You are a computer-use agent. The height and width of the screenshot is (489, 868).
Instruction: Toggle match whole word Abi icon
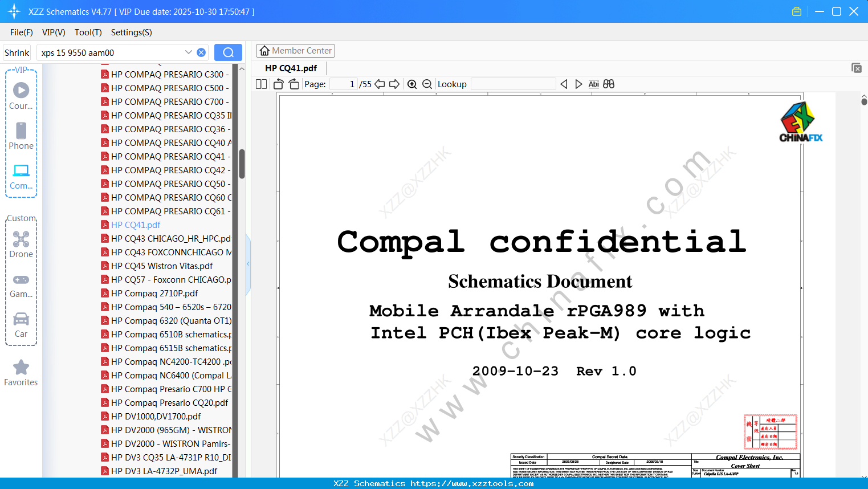coord(594,84)
